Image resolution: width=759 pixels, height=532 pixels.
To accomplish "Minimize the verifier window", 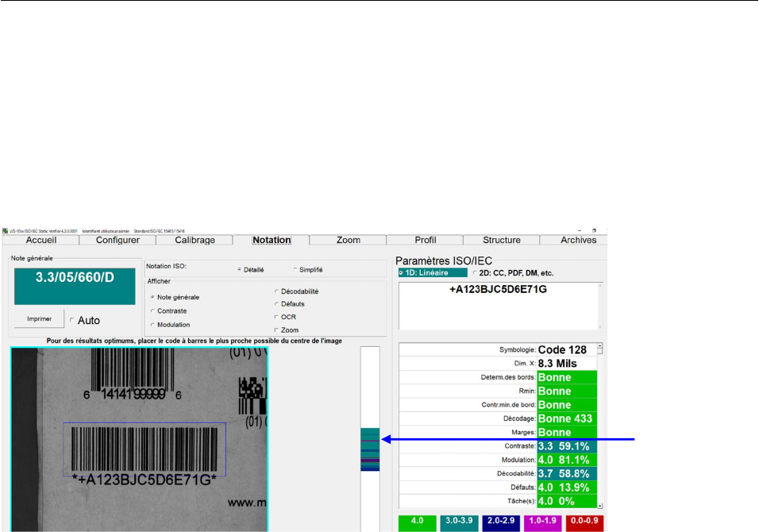I will 580,231.
